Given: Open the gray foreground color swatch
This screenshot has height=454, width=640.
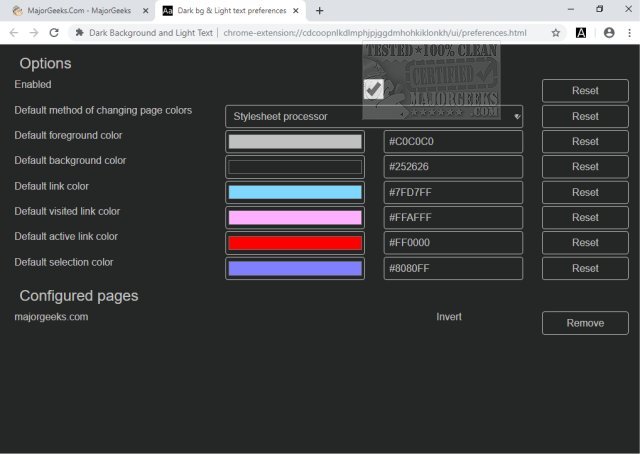Looking at the screenshot, I should 295,142.
